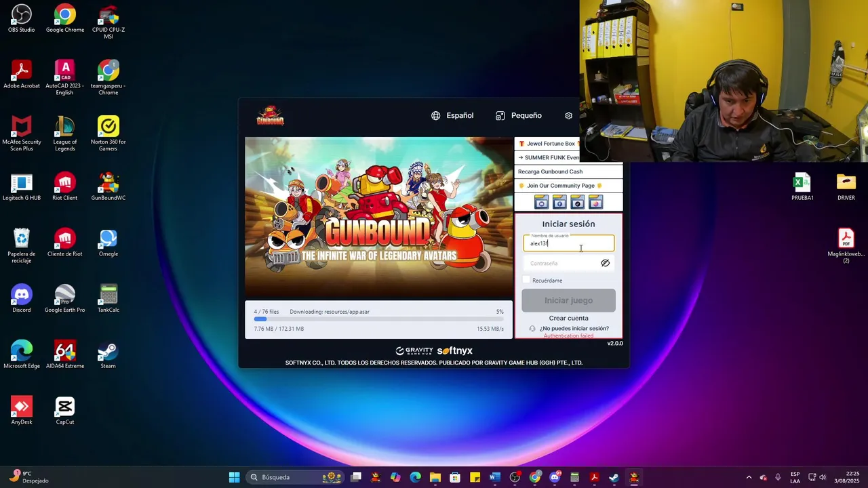The image size is (868, 488).
Task: Open Adobe Acrobat desktop icon
Action: (x=22, y=75)
